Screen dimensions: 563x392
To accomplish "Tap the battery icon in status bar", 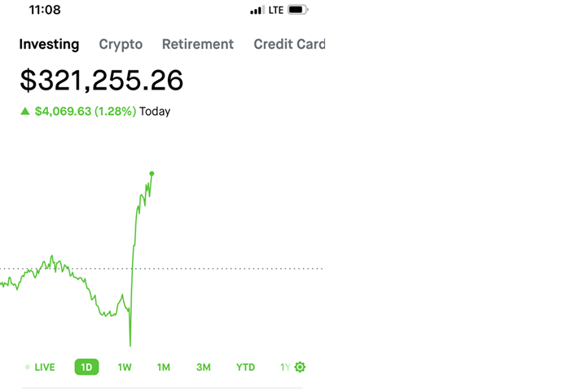I will pyautogui.click(x=298, y=10).
